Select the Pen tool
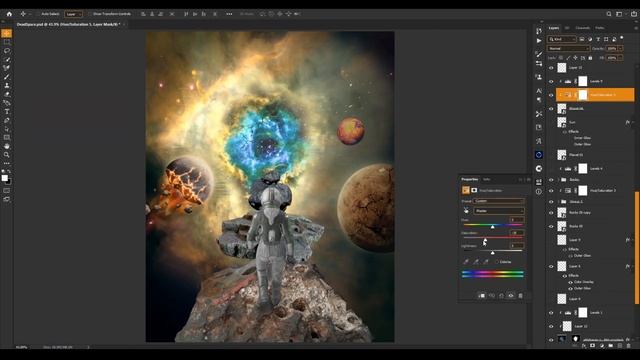640x360 pixels. pyautogui.click(x=7, y=120)
